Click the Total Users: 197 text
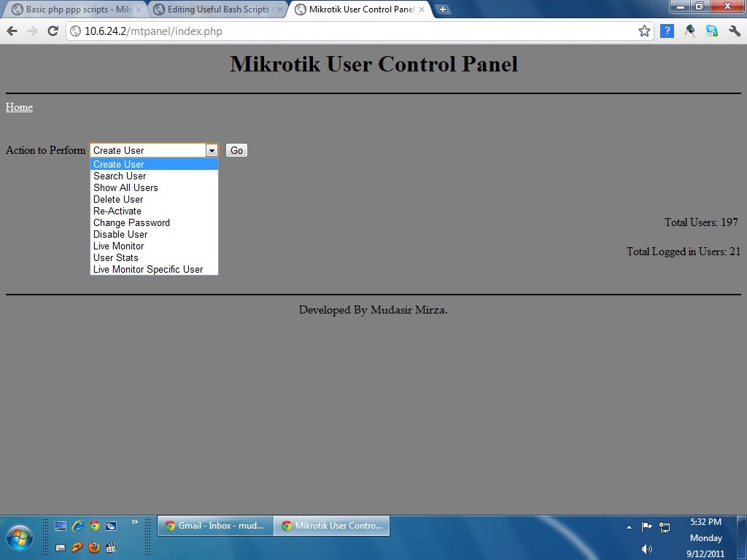This screenshot has width=747, height=560. coord(701,222)
